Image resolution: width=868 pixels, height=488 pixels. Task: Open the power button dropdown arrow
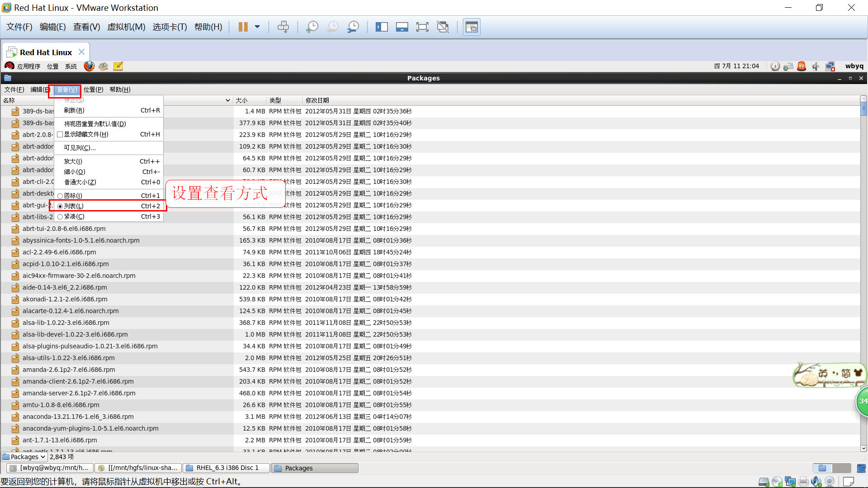click(x=257, y=27)
